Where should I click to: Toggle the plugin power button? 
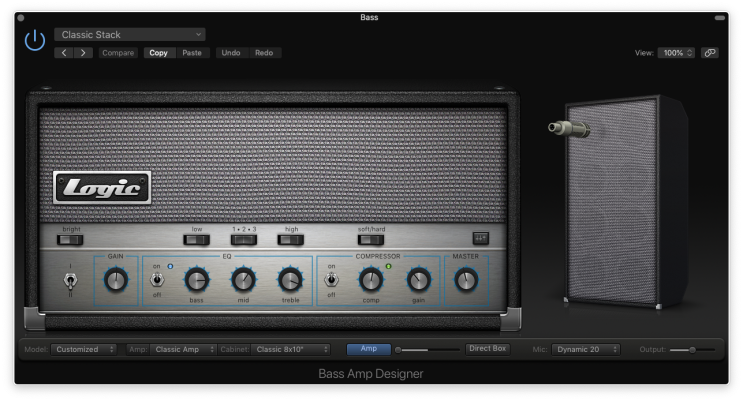35,41
